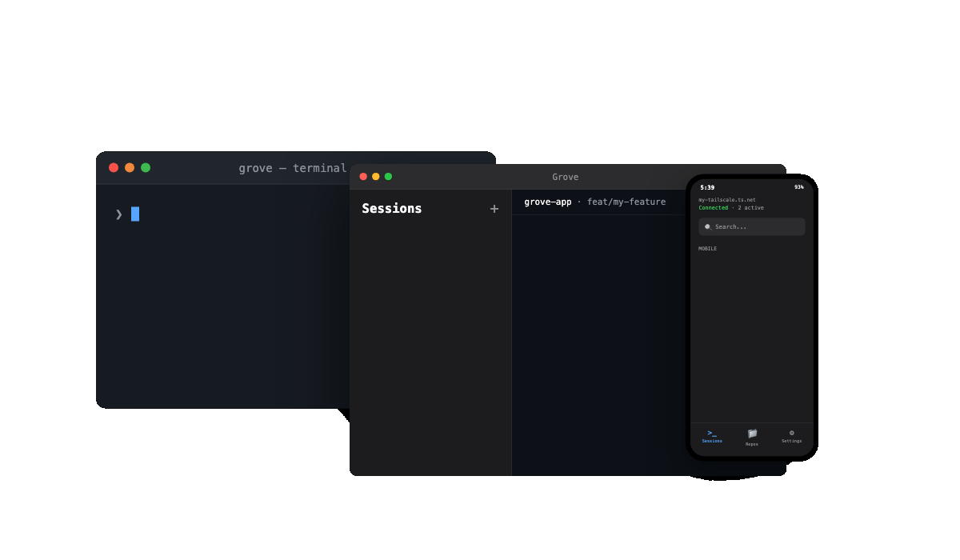Click the battery indicator showing 93%
Screen dimensions: 960x560
coord(798,186)
